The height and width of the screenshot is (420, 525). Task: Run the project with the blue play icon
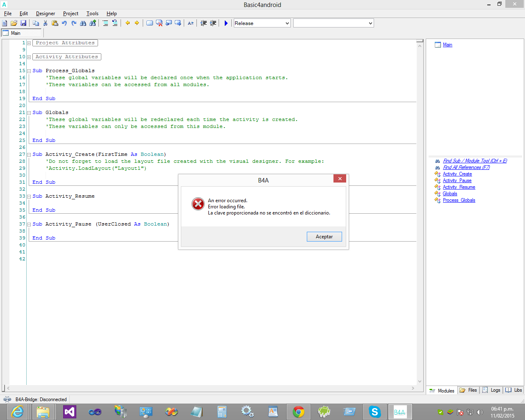tap(226, 23)
